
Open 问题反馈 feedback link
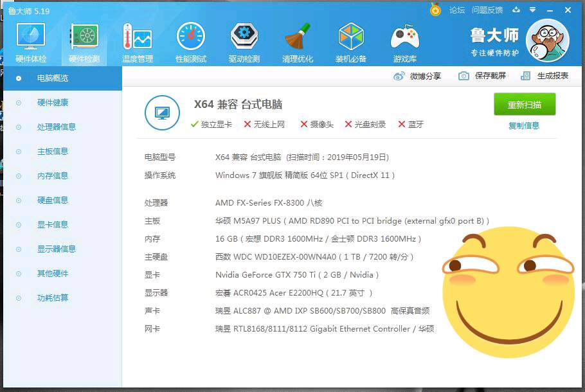pyautogui.click(x=487, y=10)
